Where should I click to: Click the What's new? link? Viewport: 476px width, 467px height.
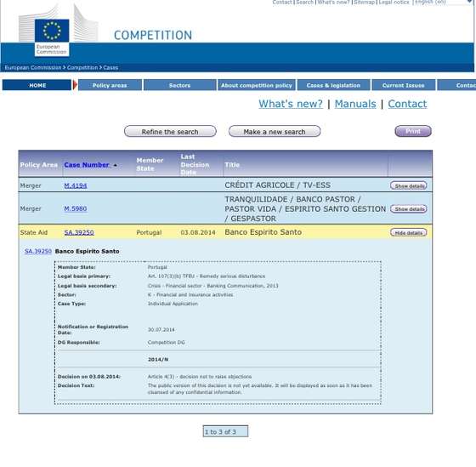click(x=291, y=104)
